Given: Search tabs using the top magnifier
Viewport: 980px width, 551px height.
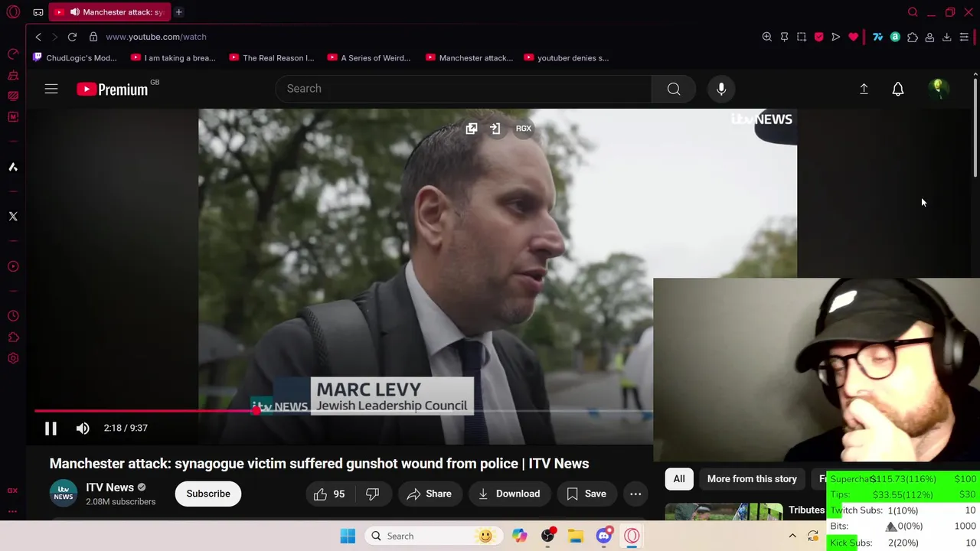Looking at the screenshot, I should coord(913,12).
